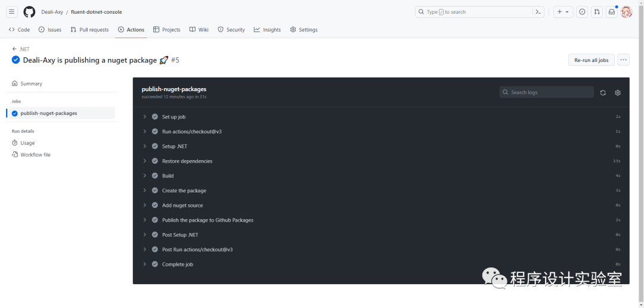Viewport: 644px width, 308px height.
Task: Switch to the Security tab
Action: click(x=231, y=30)
